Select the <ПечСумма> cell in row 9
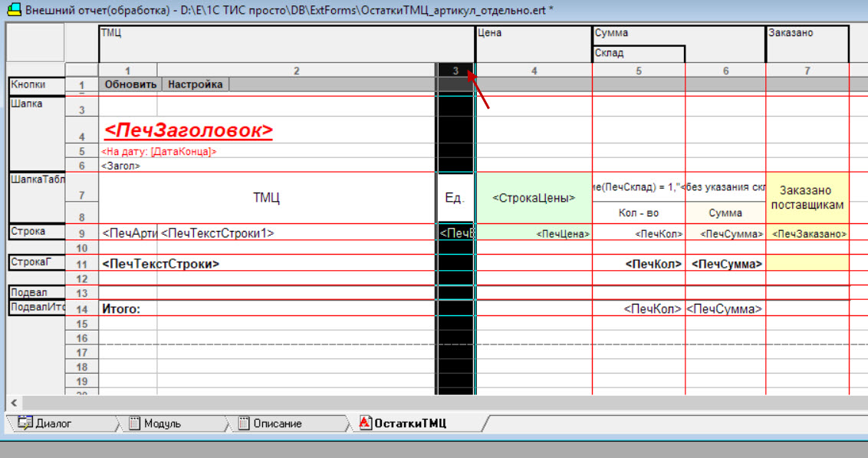Image resolution: width=868 pixels, height=458 pixels. click(725, 233)
